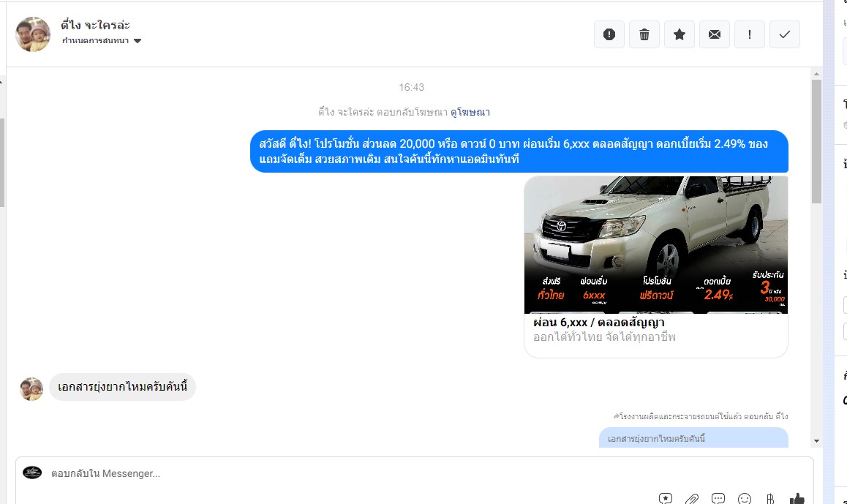Flag conversation with the exclamation mark icon

[750, 34]
